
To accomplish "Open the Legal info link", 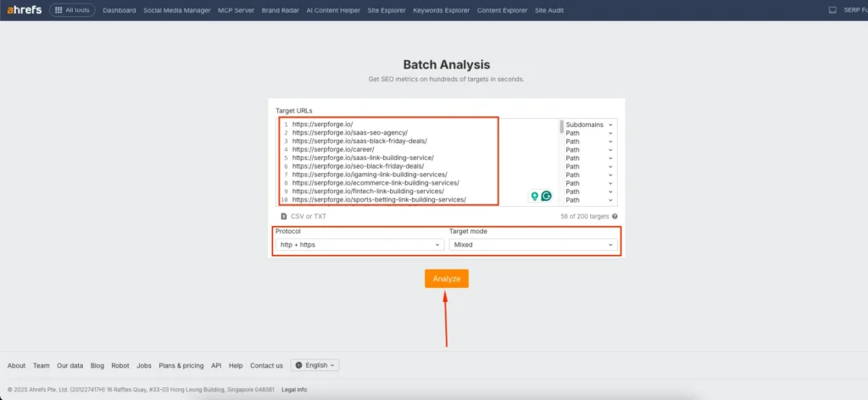I will pos(294,390).
